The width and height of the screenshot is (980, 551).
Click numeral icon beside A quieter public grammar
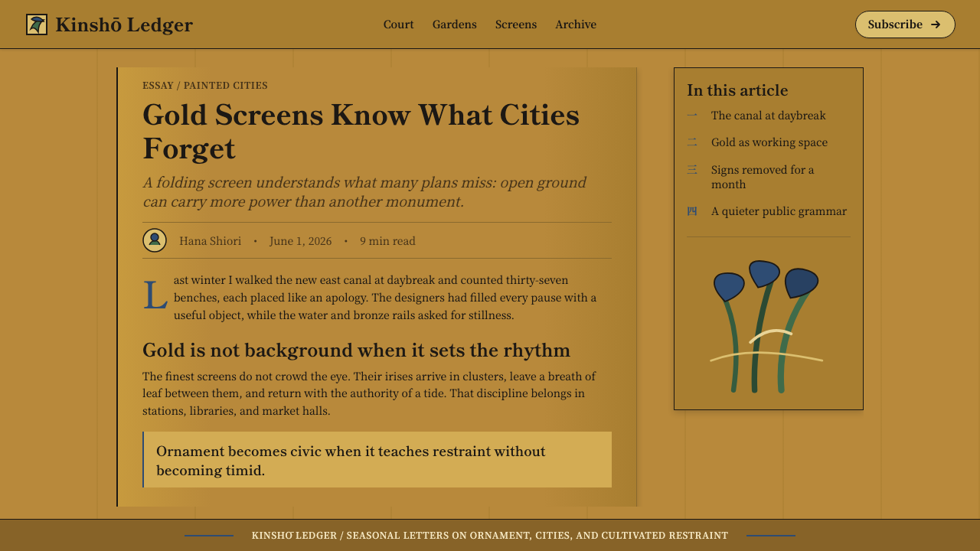[692, 211]
